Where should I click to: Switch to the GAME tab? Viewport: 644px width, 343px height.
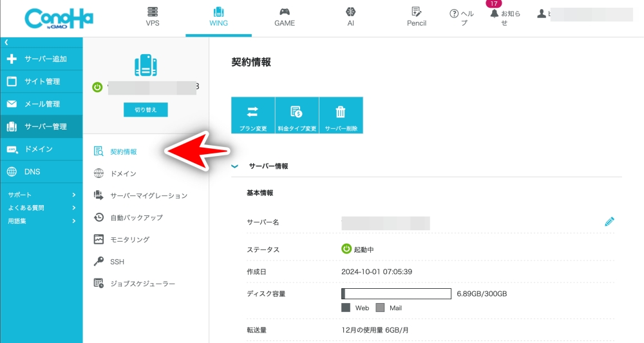284,17
